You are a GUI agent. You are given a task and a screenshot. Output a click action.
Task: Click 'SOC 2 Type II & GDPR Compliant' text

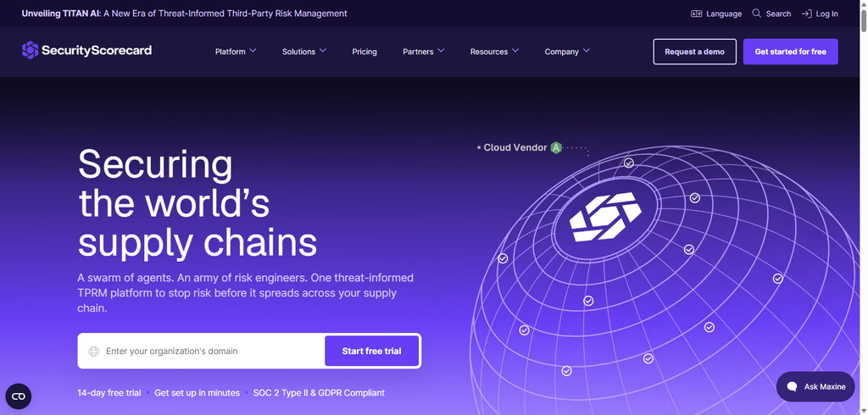click(319, 393)
